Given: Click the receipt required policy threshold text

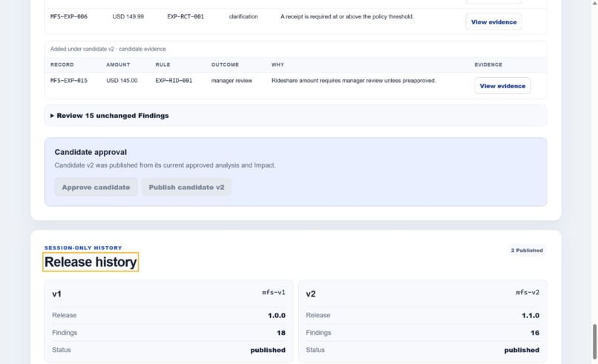Looking at the screenshot, I should click(x=346, y=16).
